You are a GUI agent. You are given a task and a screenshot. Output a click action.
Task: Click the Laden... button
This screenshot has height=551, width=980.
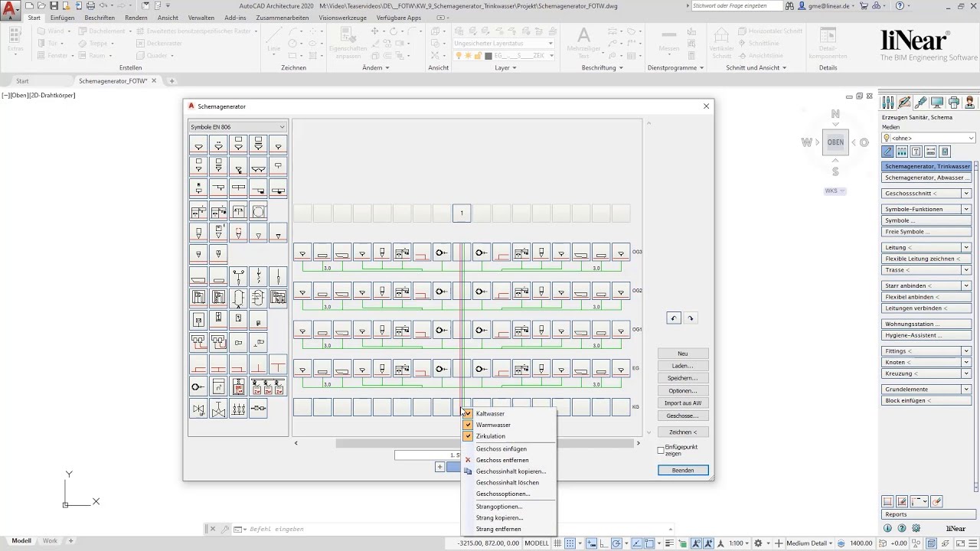tap(683, 366)
